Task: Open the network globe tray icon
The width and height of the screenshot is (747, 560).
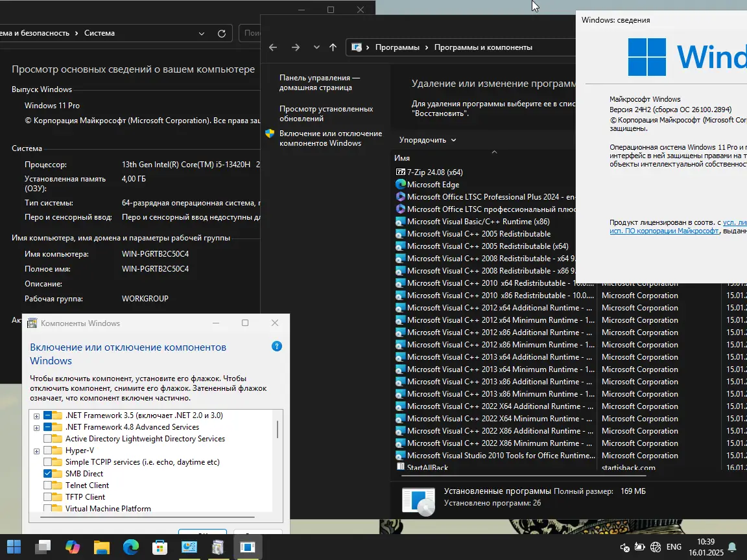Action: tap(656, 547)
